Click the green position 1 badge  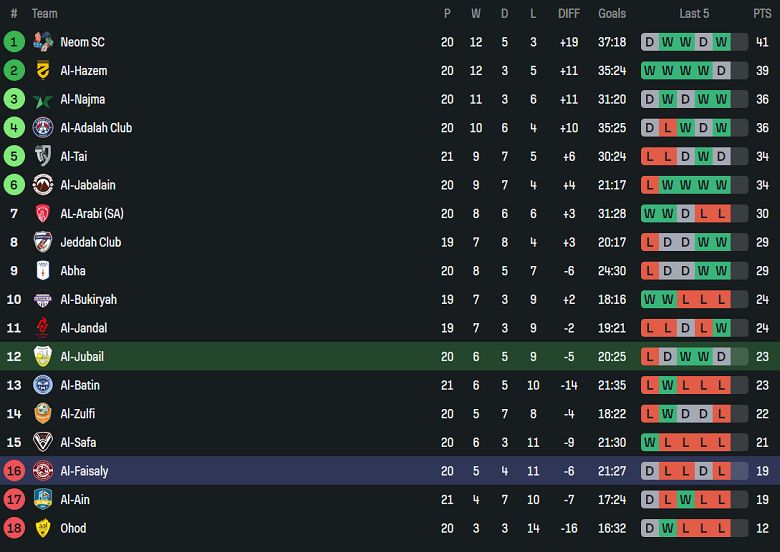pos(14,42)
